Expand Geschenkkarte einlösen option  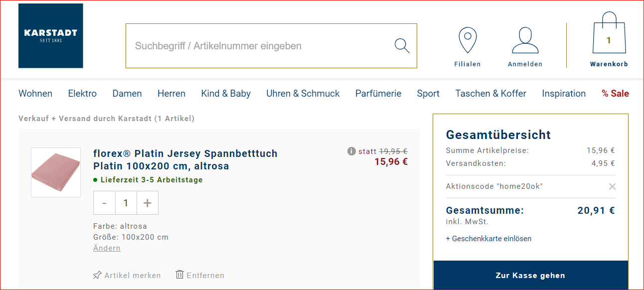pos(488,239)
